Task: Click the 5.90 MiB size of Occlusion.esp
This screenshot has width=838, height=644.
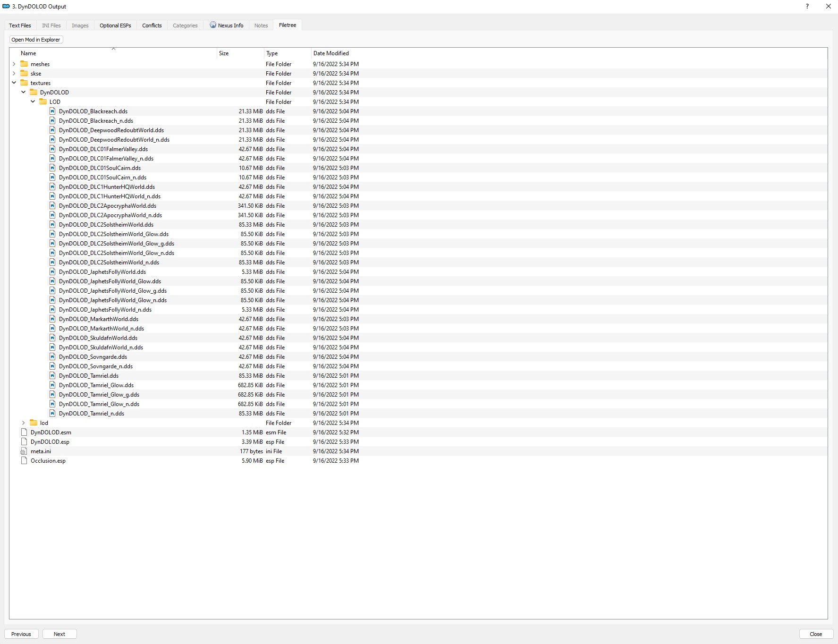Action: click(252, 460)
